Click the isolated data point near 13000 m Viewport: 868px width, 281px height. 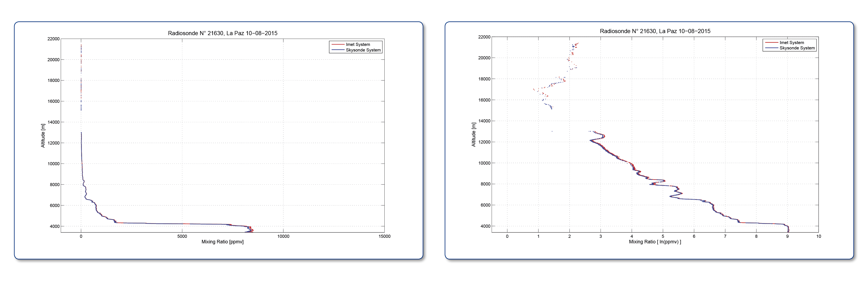[552, 131]
